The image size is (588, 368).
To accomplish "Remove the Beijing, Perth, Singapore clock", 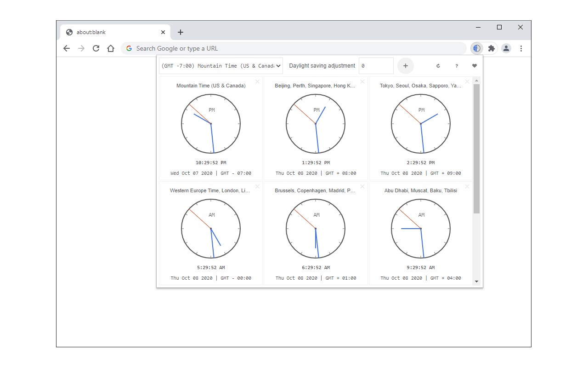I will click(x=362, y=82).
